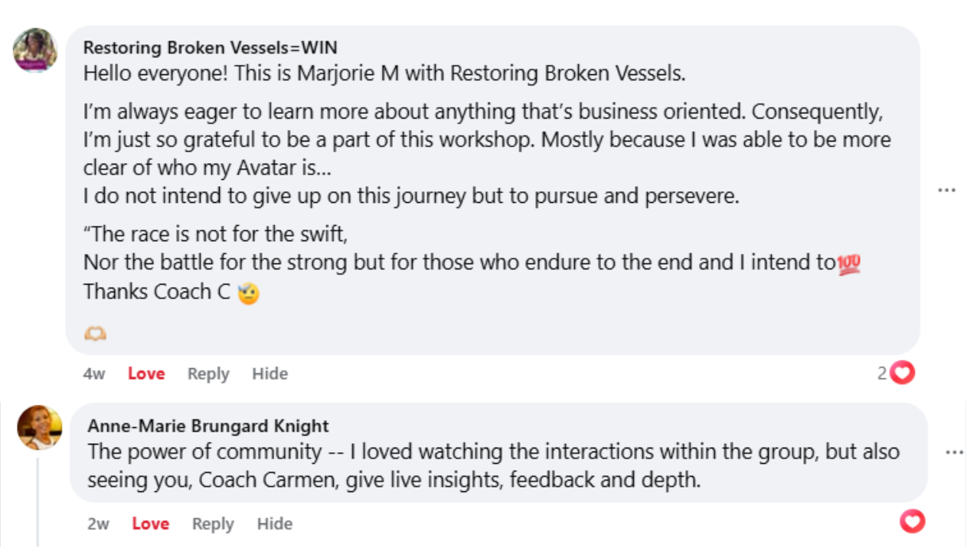The width and height of the screenshot is (980, 551).
Task: Toggle Love on Restoring Broken Vessels comment
Action: click(146, 373)
